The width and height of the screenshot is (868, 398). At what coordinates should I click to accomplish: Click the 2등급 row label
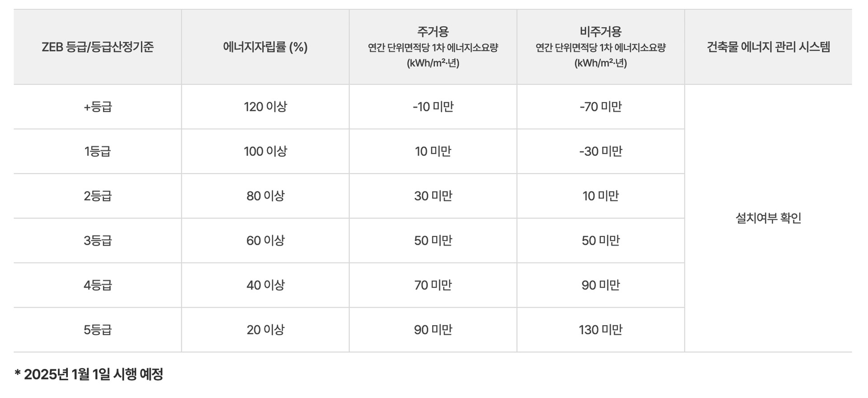coord(98,196)
